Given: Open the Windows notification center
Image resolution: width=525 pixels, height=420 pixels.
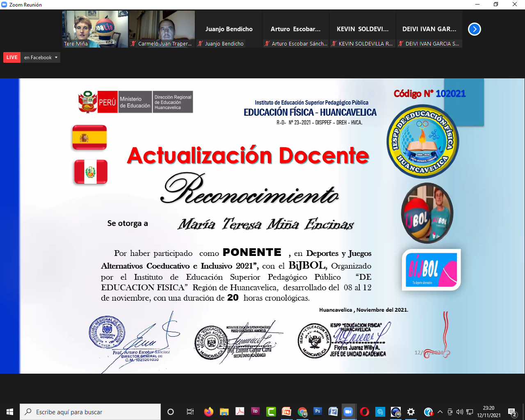Looking at the screenshot, I should pos(512,412).
